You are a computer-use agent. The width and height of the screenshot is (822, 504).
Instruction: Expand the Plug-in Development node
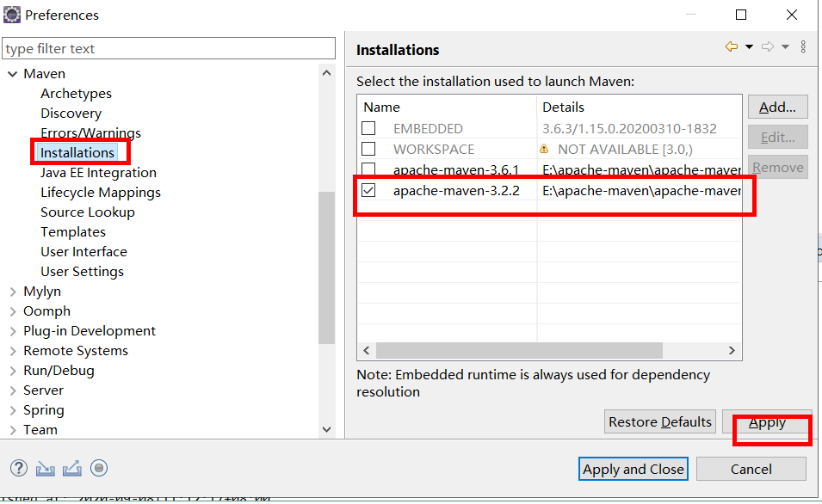click(13, 331)
